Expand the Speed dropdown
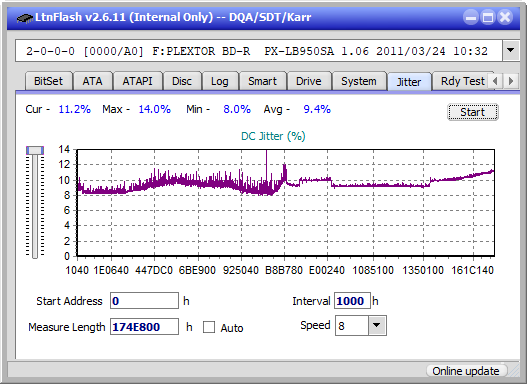 point(377,326)
